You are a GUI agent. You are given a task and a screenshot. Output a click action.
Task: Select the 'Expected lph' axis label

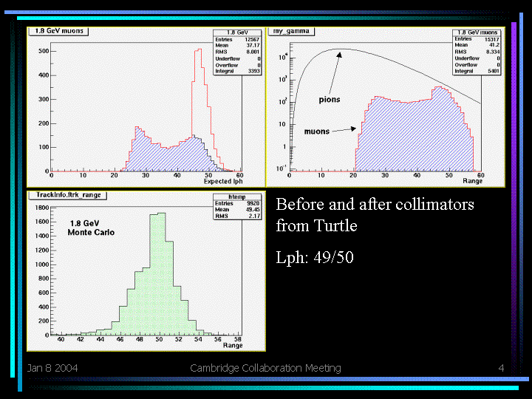[223, 182]
